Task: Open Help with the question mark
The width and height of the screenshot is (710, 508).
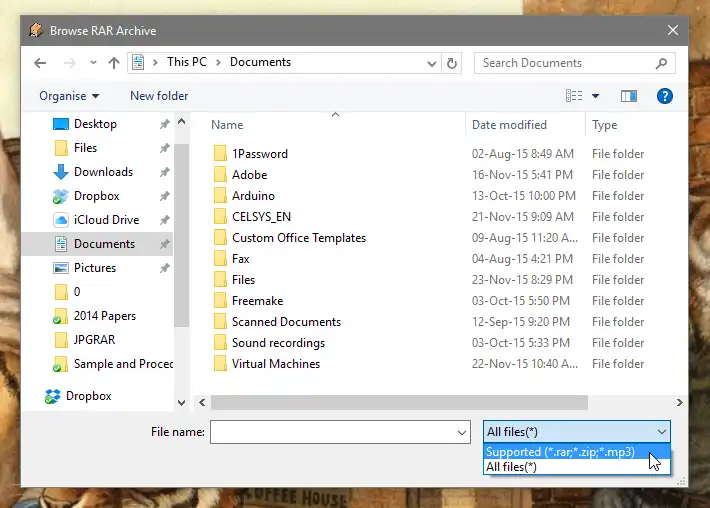Action: point(664,96)
